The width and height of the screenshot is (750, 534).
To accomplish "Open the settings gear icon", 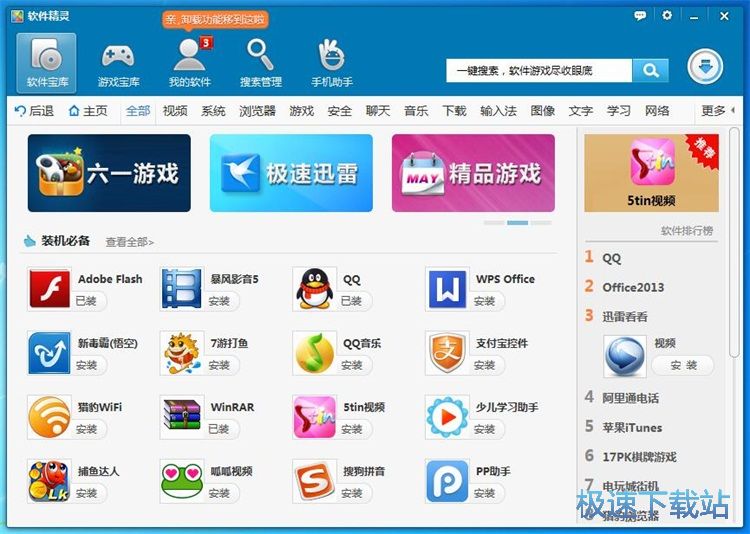I will click(x=667, y=15).
